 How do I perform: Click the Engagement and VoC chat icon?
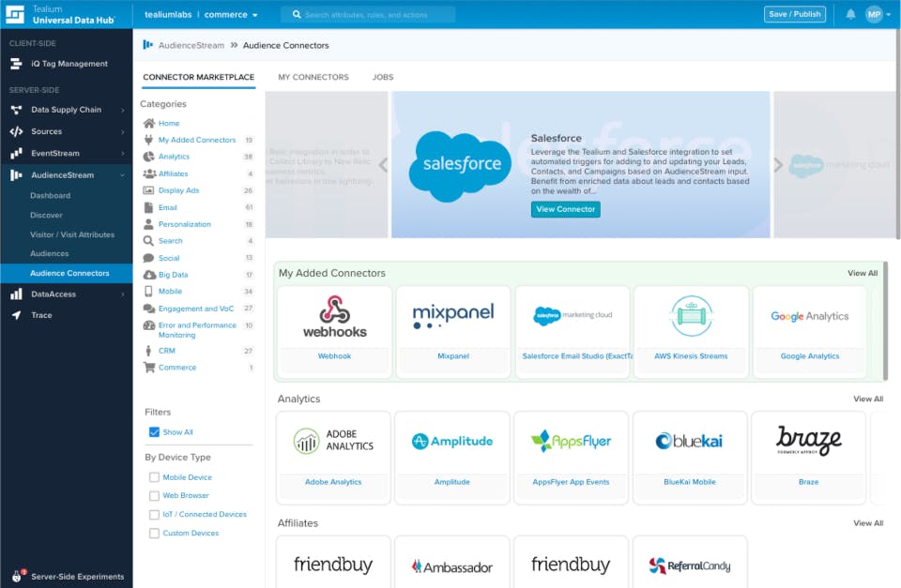pyautogui.click(x=149, y=309)
